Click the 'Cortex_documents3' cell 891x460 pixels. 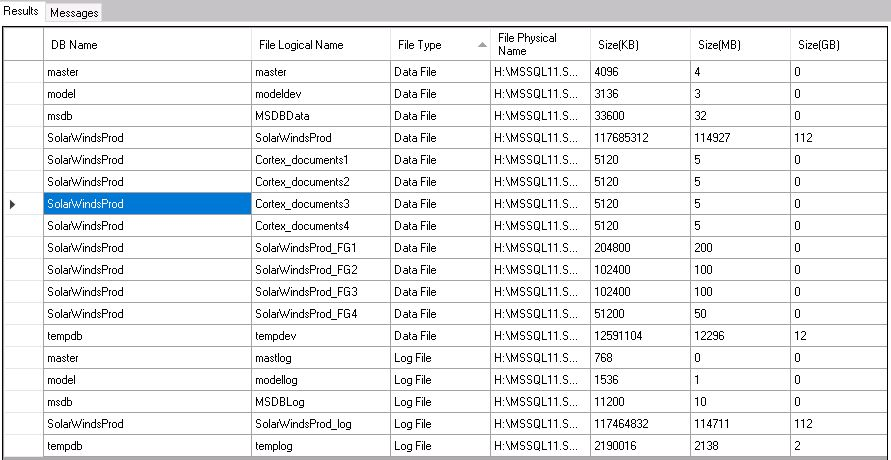(321, 204)
